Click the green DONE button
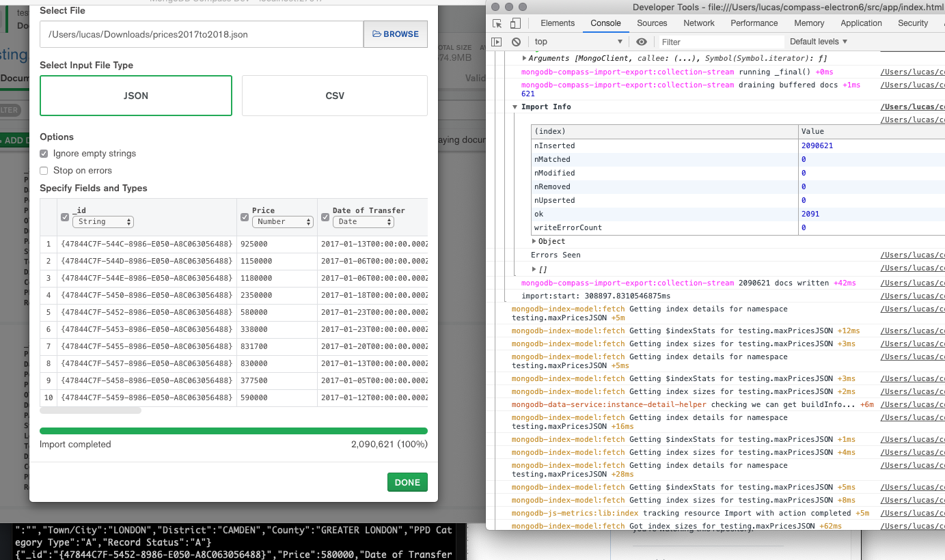This screenshot has height=560, width=945. pyautogui.click(x=407, y=482)
